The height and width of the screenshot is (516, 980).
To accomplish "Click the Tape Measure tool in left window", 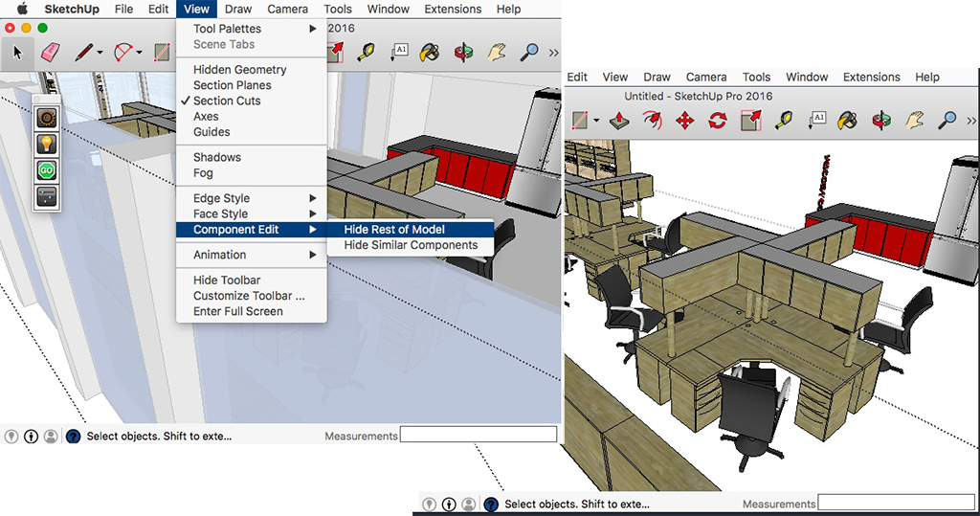I will coord(367,52).
